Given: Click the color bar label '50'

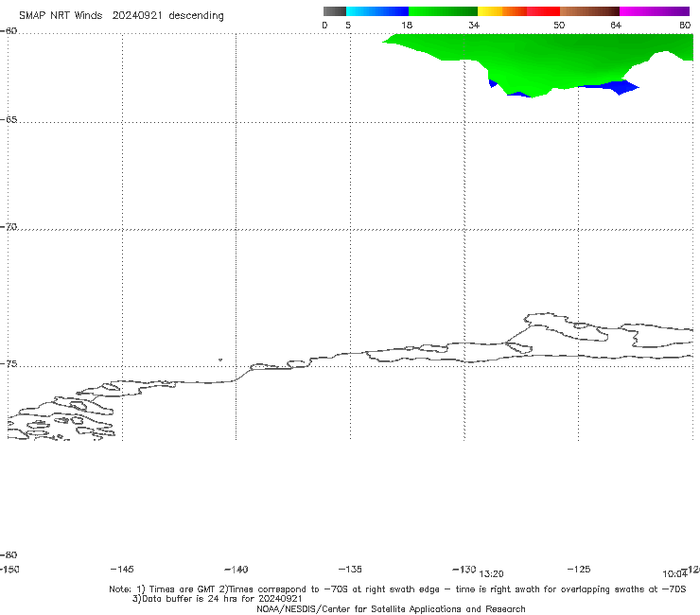Looking at the screenshot, I should pos(559,25).
